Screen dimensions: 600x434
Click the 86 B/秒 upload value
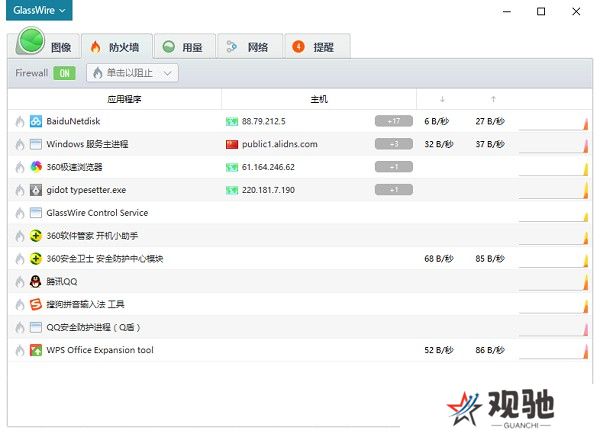click(490, 350)
